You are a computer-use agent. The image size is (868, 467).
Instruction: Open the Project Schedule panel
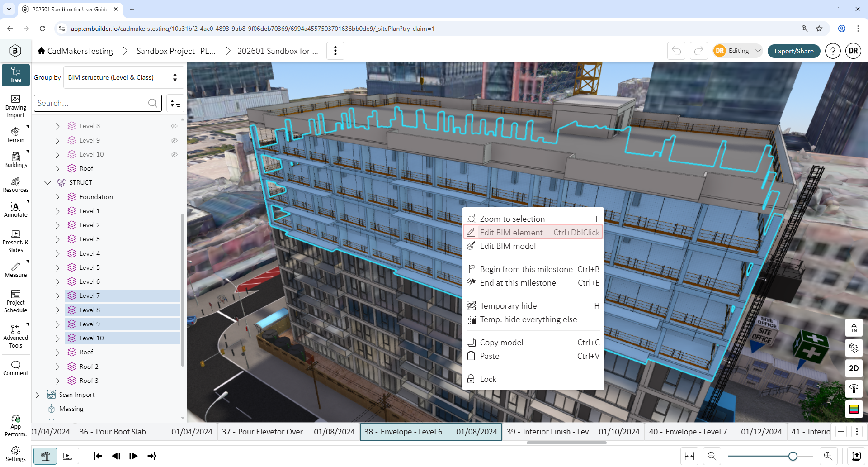click(16, 301)
